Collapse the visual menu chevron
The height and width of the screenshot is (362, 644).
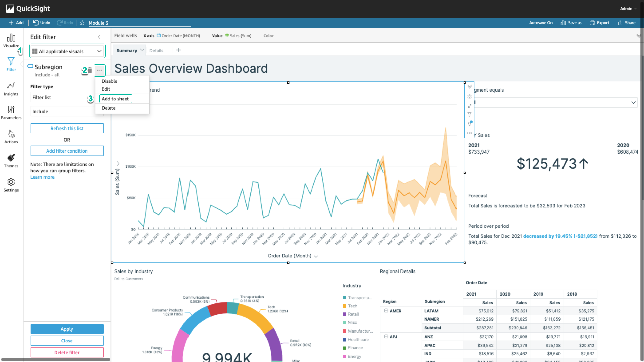[469, 87]
